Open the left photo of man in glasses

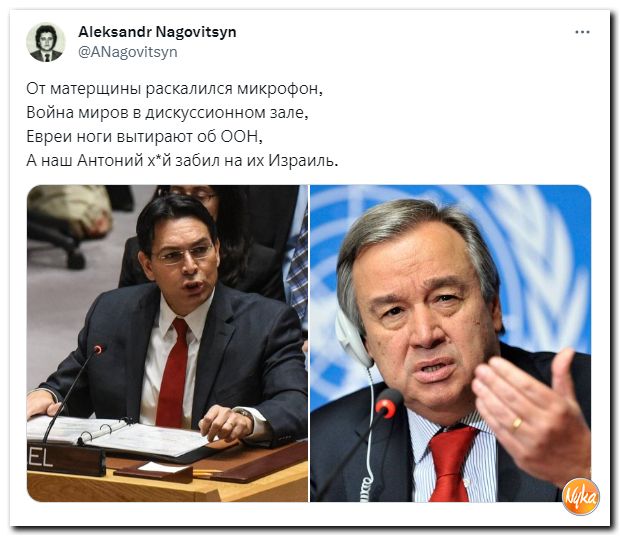click(x=167, y=343)
